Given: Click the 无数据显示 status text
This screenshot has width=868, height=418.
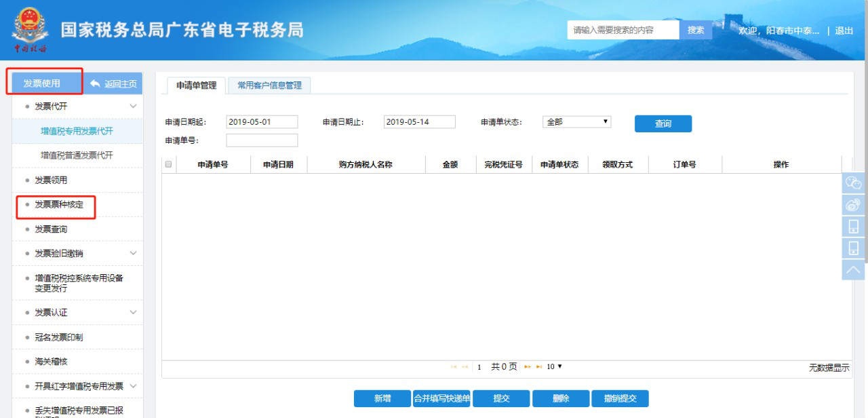Looking at the screenshot, I should [x=829, y=368].
